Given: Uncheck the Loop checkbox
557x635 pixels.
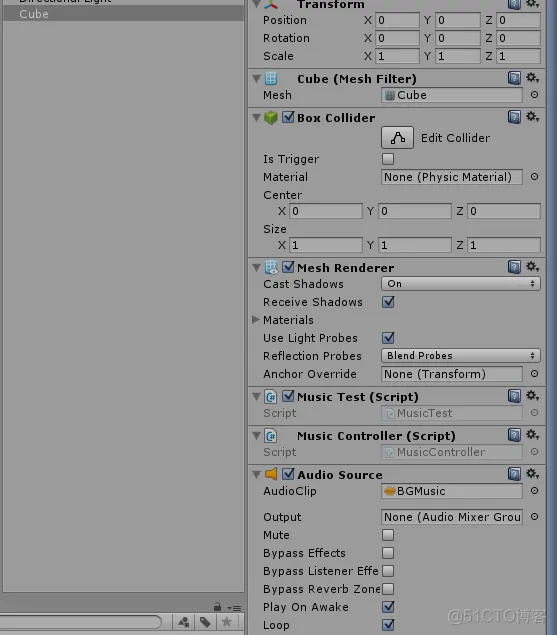Looking at the screenshot, I should [x=388, y=625].
